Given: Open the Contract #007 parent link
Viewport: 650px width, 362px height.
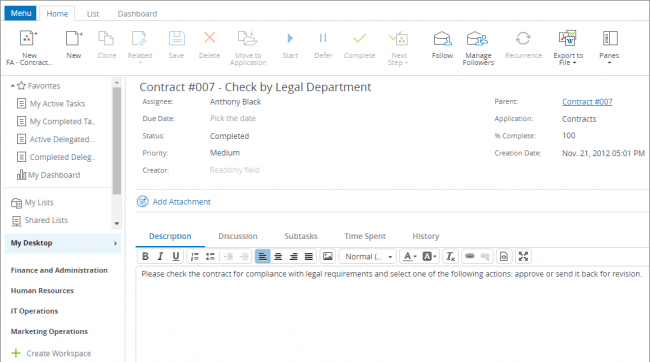Looking at the screenshot, I should (x=587, y=102).
